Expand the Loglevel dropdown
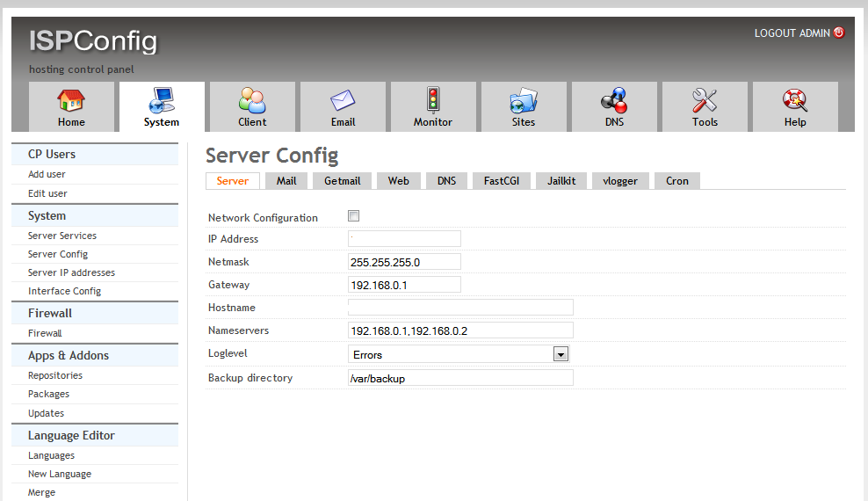This screenshot has height=501, width=868. [x=560, y=354]
